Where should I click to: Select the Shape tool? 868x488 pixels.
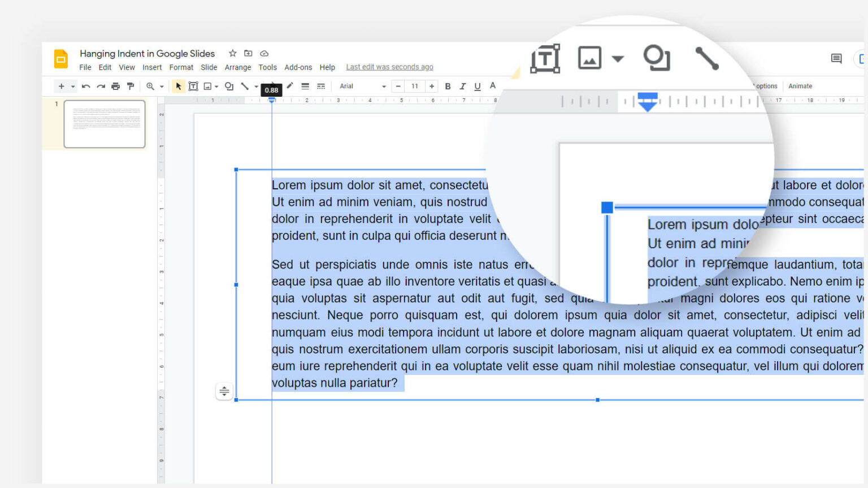pyautogui.click(x=229, y=86)
